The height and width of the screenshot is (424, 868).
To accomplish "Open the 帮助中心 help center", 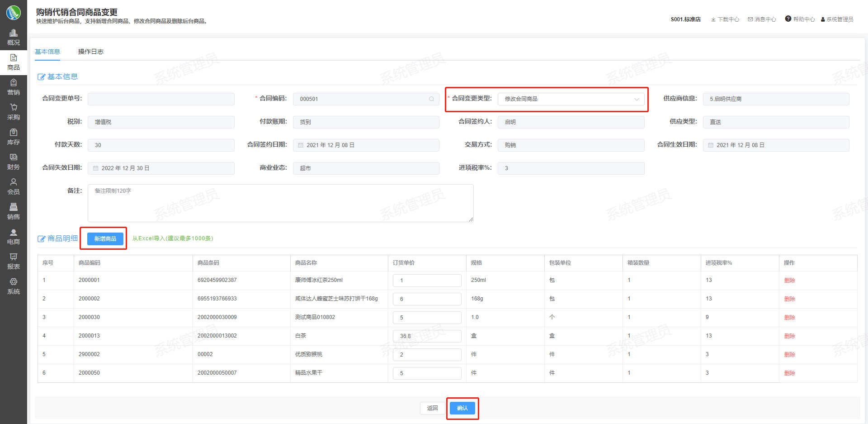I will (x=800, y=19).
